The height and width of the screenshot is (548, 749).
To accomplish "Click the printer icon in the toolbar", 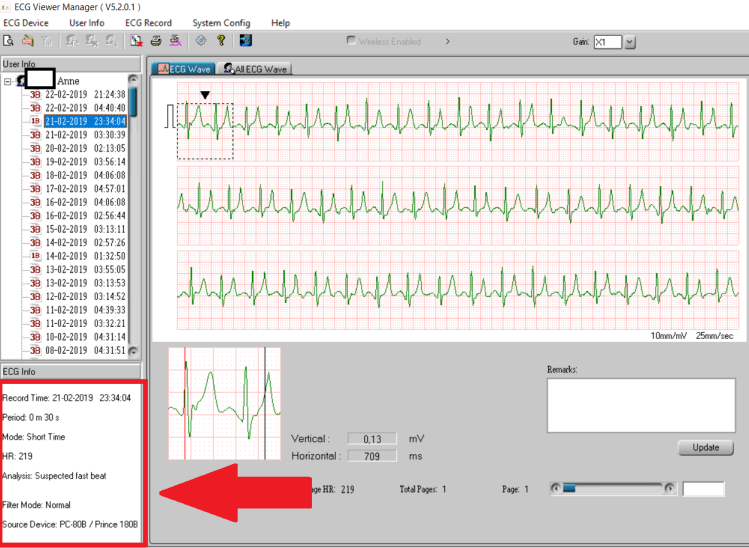I will tap(156, 41).
